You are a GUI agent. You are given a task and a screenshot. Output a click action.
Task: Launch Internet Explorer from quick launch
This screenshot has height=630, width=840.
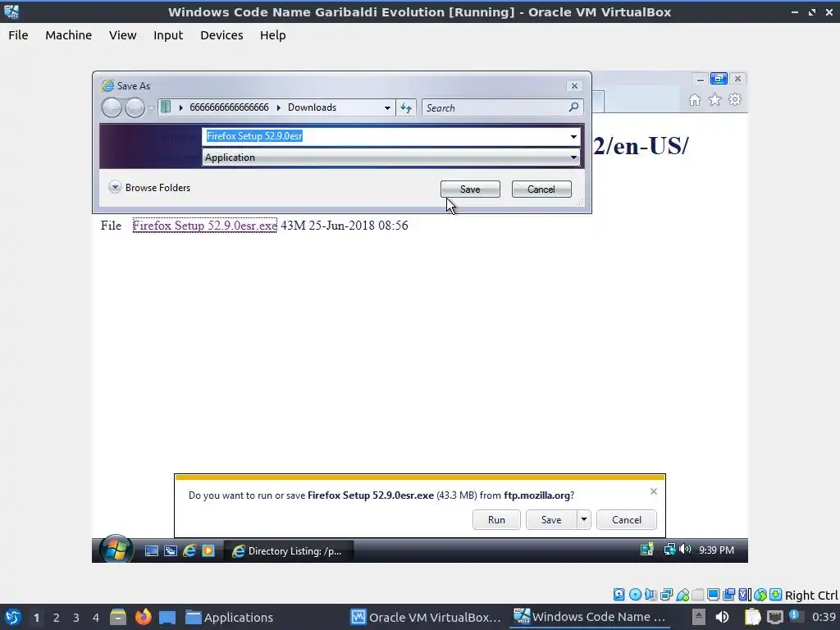coord(189,550)
